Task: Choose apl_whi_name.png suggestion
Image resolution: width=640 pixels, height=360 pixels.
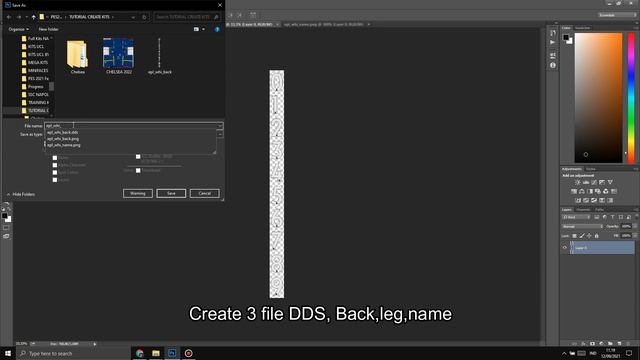Action: (x=64, y=145)
